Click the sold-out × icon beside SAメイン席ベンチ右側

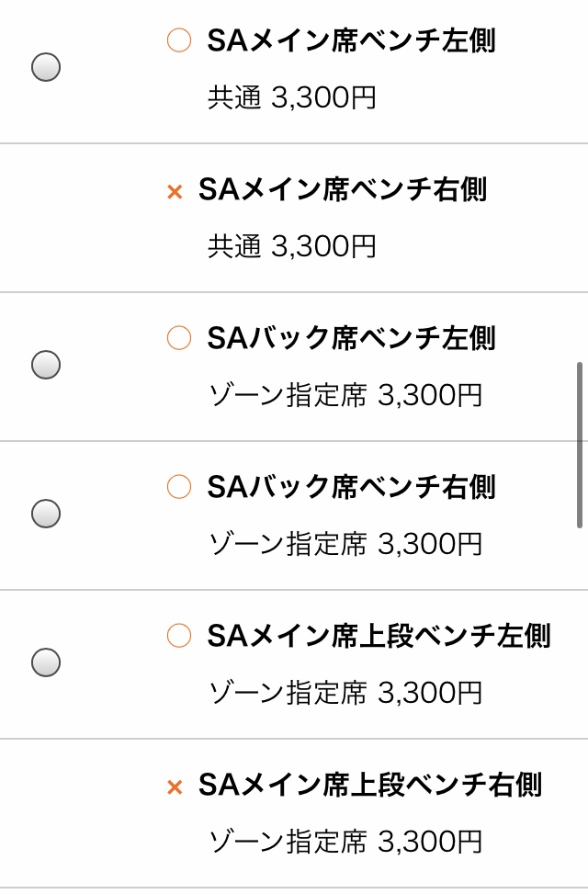point(175,192)
